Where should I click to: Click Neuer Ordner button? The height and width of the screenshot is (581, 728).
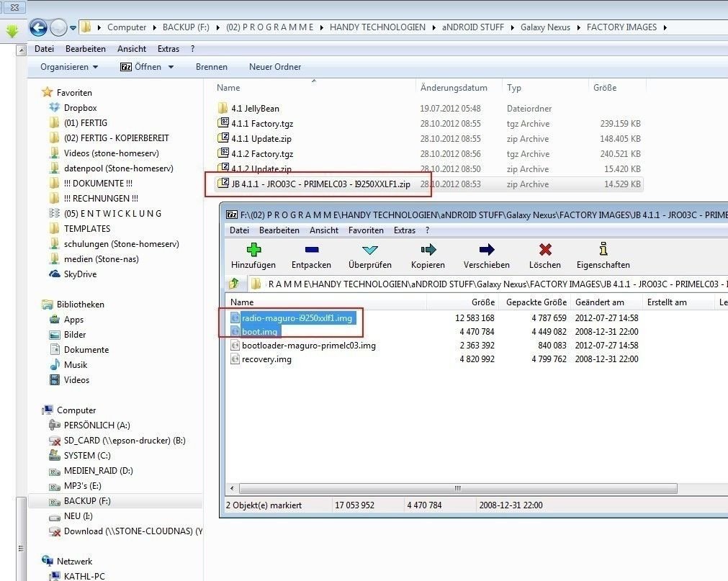(x=275, y=67)
